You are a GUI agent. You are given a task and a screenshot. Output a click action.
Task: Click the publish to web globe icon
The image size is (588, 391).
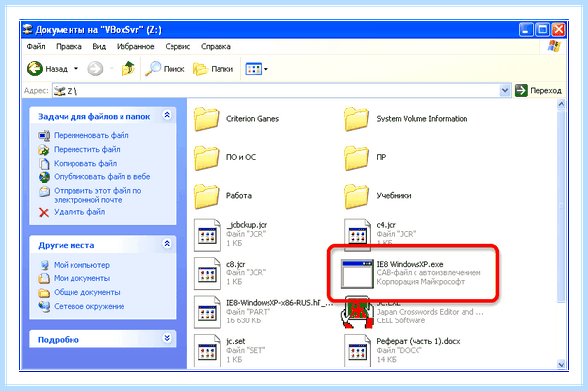[x=44, y=177]
